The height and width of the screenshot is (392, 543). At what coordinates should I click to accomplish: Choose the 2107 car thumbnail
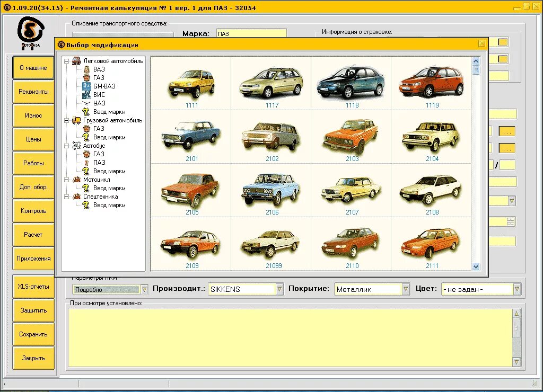(x=351, y=190)
